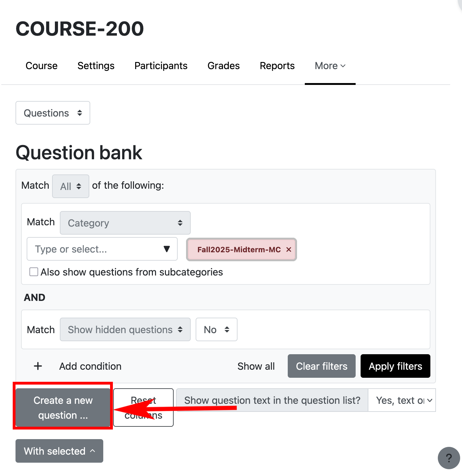Change the No value for hidden questions
Screen dimensions: 462x476
(216, 329)
